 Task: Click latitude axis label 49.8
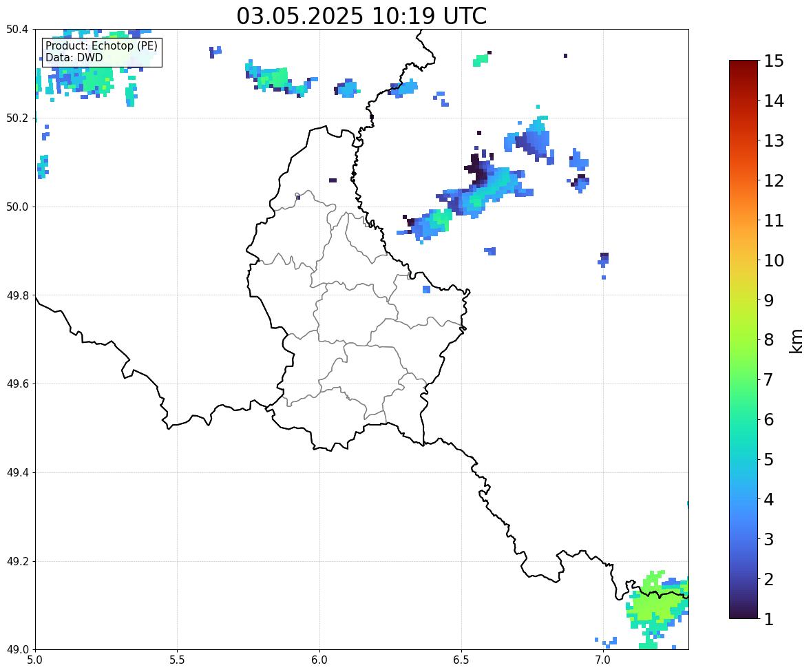tap(17, 295)
